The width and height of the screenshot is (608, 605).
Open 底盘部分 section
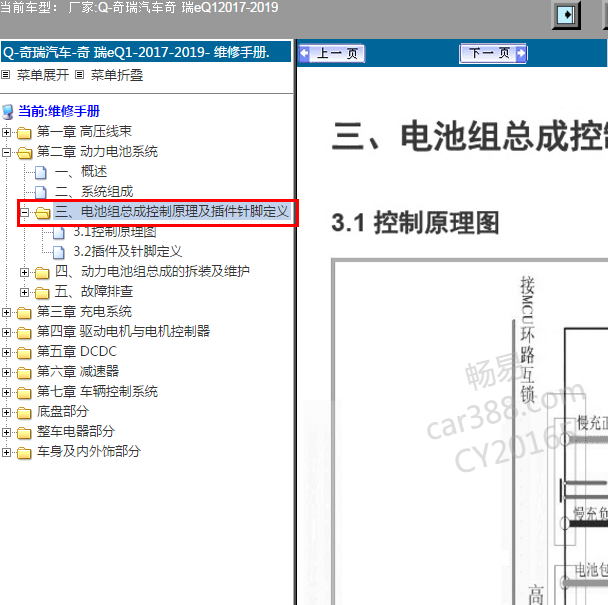click(63, 411)
